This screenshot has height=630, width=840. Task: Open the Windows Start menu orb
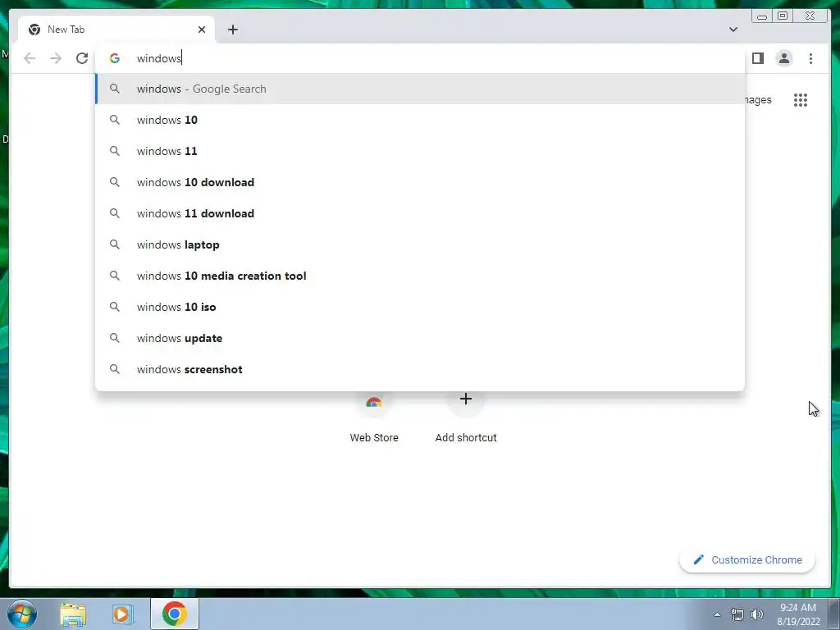click(22, 614)
